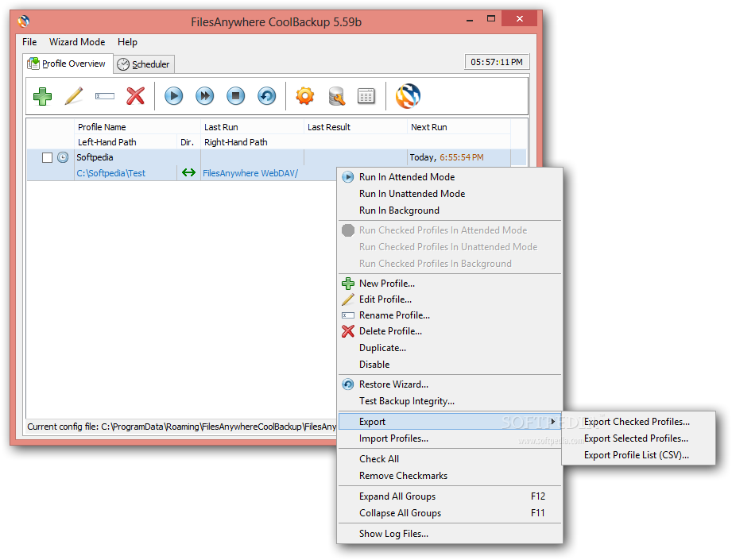Select Rename Profile... in context menu
This screenshot has height=560, width=732.
click(450, 315)
